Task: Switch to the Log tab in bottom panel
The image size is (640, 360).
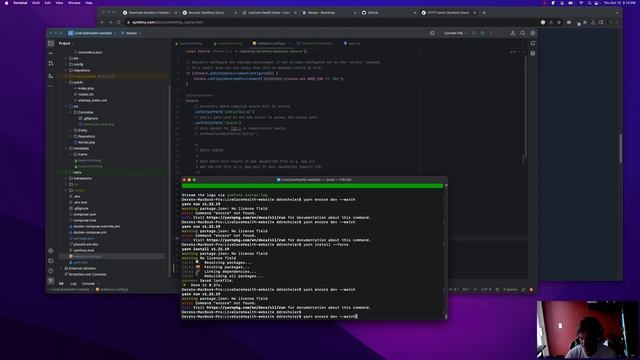Action: pos(73,284)
